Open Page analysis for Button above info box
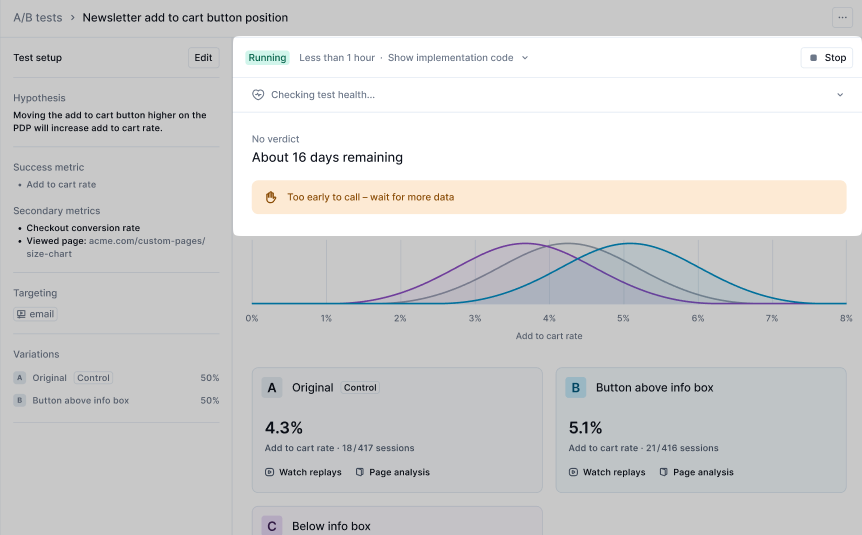Viewport: 862px width, 535px height. coord(697,472)
